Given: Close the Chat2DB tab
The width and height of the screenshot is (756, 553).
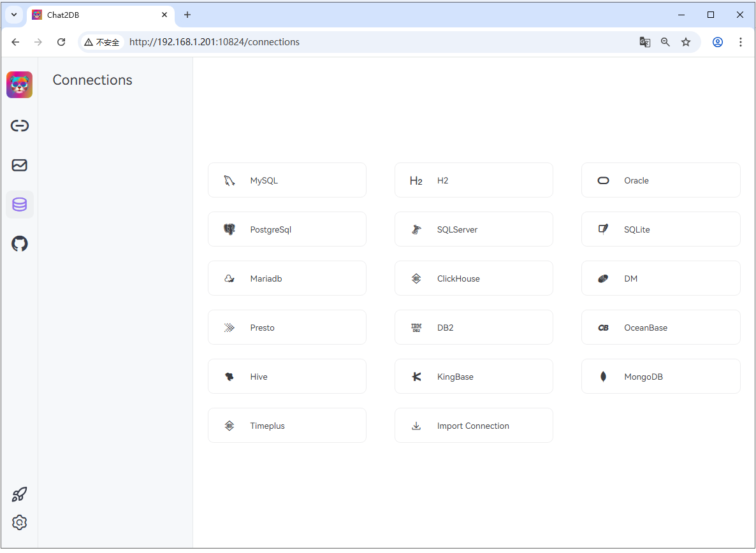Looking at the screenshot, I should [164, 15].
